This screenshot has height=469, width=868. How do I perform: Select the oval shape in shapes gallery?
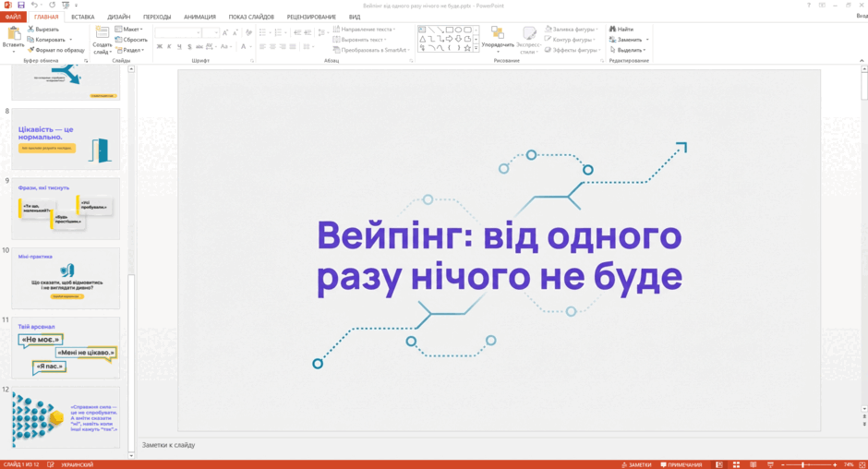(x=458, y=30)
